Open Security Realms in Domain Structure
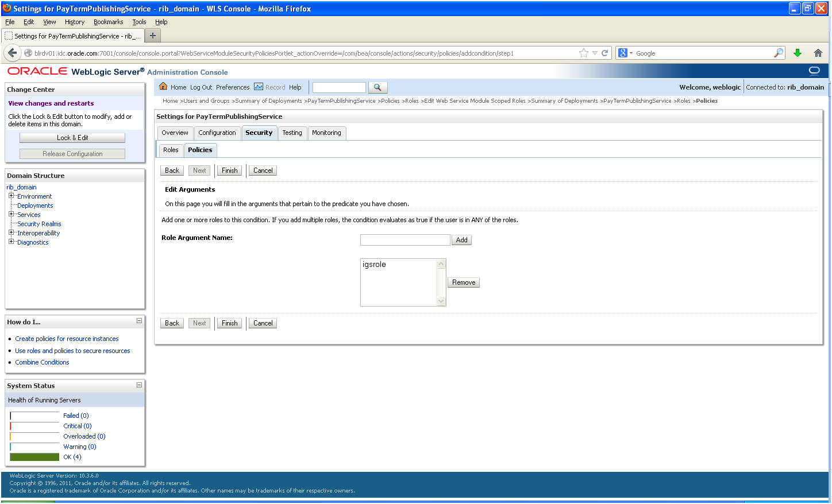Image resolution: width=832 pixels, height=504 pixels. click(x=39, y=224)
